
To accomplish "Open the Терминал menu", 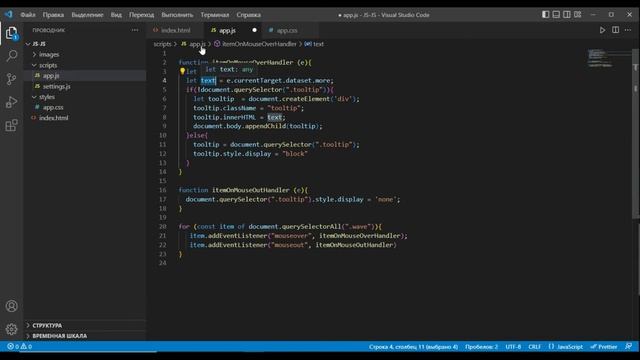I will click(215, 15).
